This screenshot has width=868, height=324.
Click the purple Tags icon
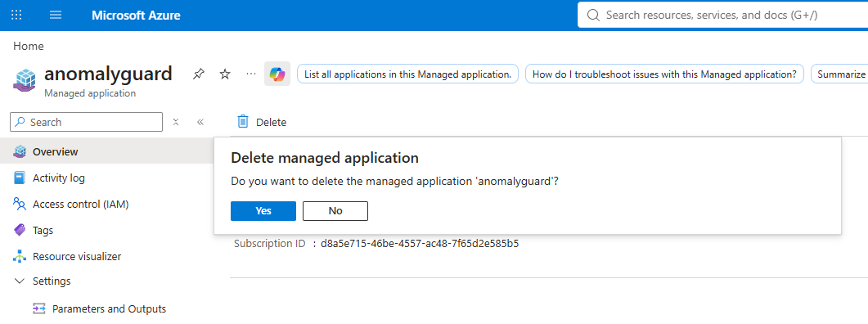pyautogui.click(x=20, y=231)
